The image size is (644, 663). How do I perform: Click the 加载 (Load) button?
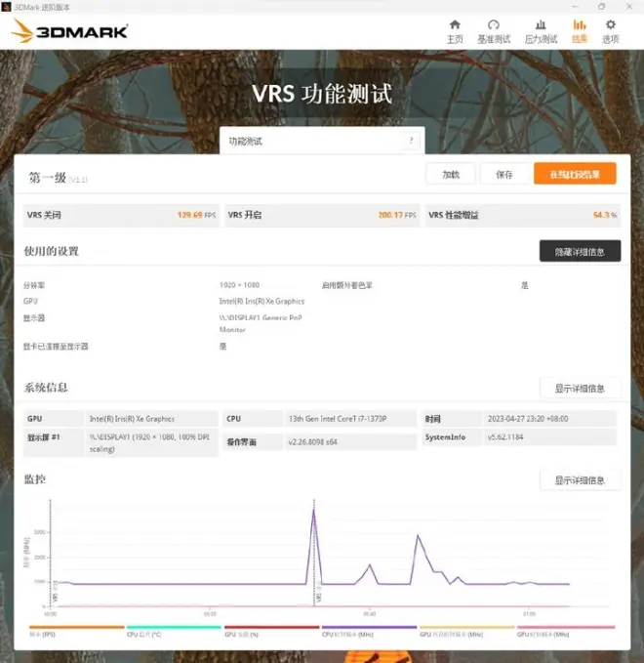(x=451, y=174)
